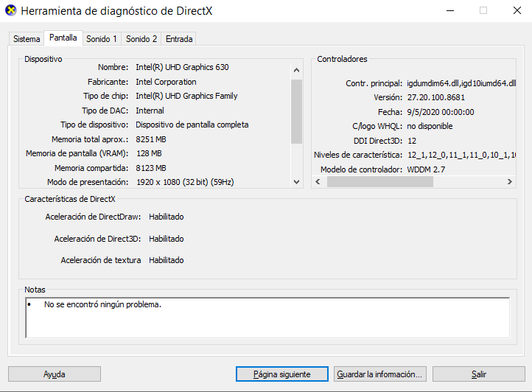The width and height of the screenshot is (532, 392).
Task: Click the 'Memoria de pantalla (VRAM):' label
Action: 77,153
